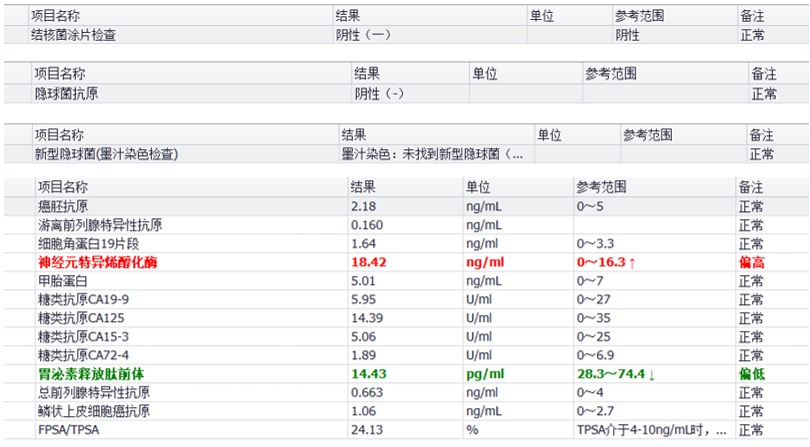This screenshot has height=447, width=810.
Task: Click result 阴性（-）for 隐球菌抗原
Action: [379, 94]
